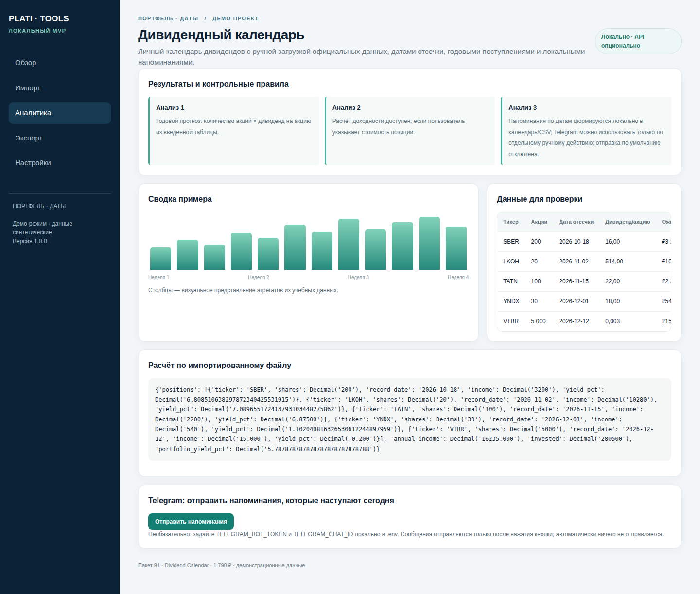This screenshot has width=700, height=594.
Task: Click the Дата отсечки column header
Action: pos(576,222)
